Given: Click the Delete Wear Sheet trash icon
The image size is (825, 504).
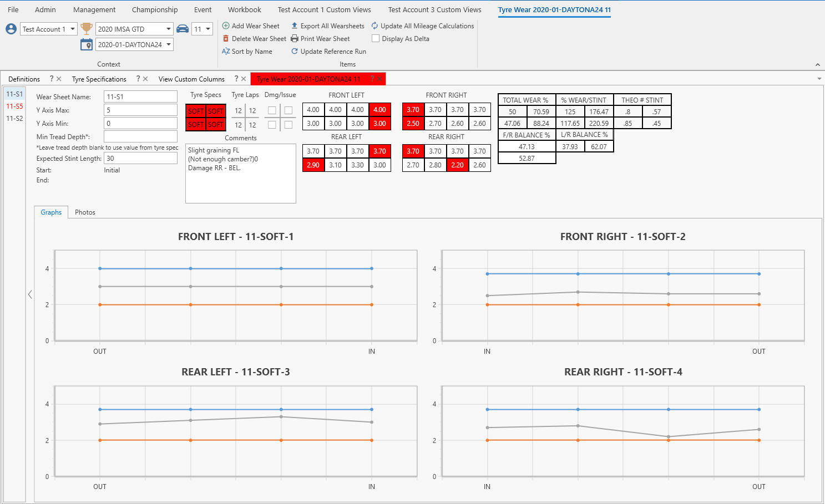Looking at the screenshot, I should click(226, 39).
